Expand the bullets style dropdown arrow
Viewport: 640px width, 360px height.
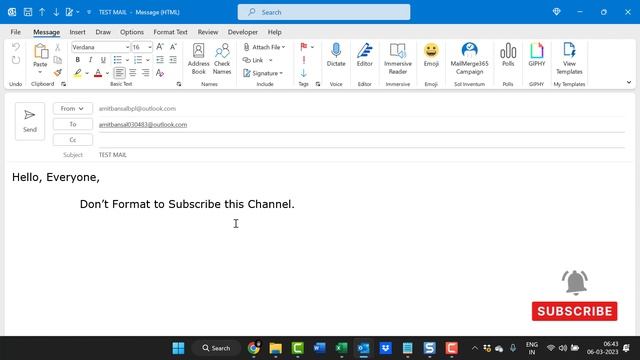127,60
